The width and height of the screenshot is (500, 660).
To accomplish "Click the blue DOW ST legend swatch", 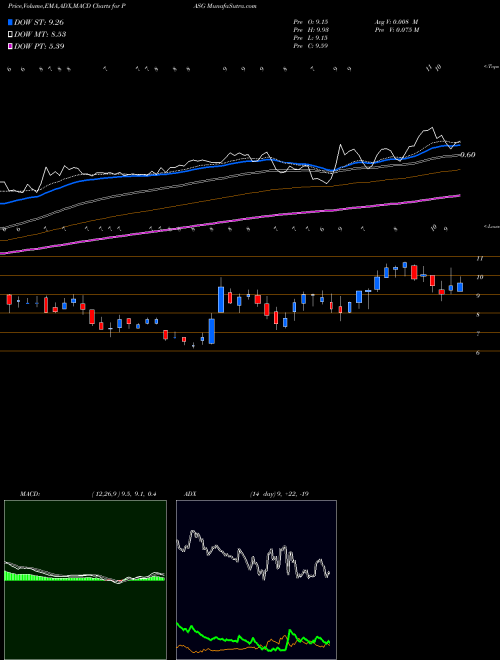I will tap(11, 22).
